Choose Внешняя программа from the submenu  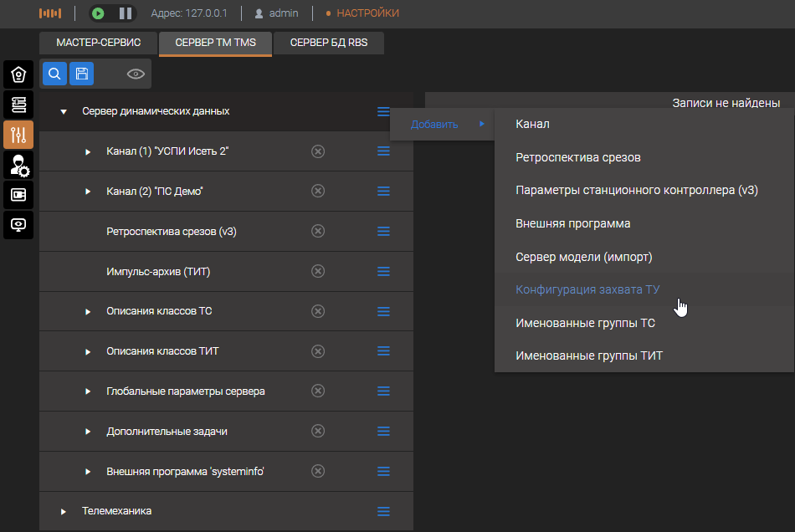coord(572,223)
